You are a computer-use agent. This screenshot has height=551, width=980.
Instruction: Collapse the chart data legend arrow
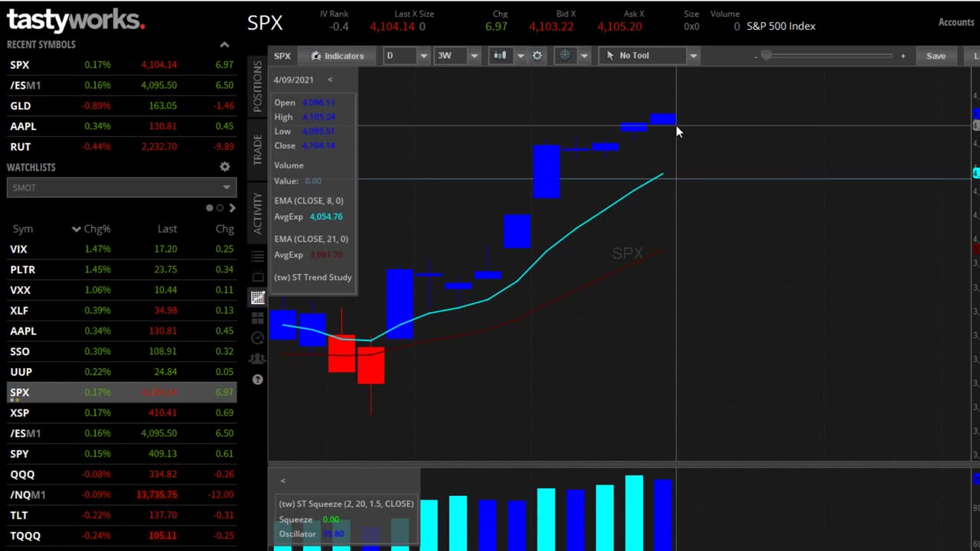point(330,80)
